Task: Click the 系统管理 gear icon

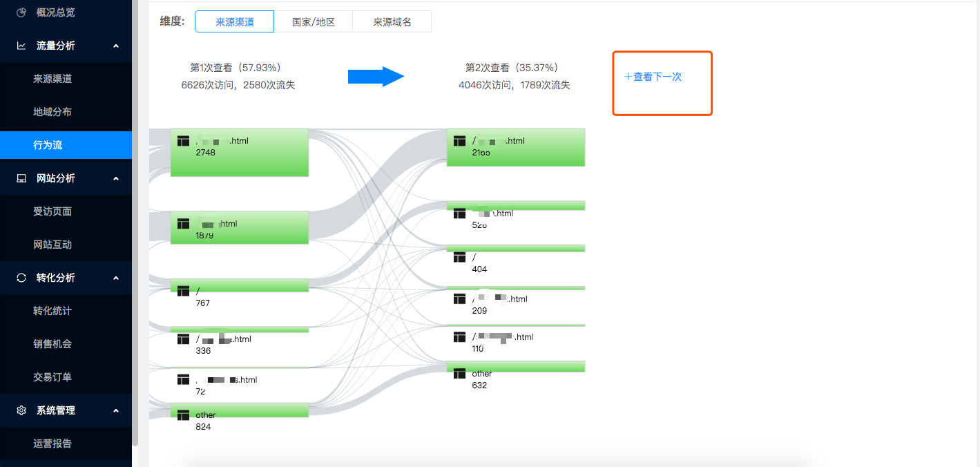Action: [x=21, y=410]
